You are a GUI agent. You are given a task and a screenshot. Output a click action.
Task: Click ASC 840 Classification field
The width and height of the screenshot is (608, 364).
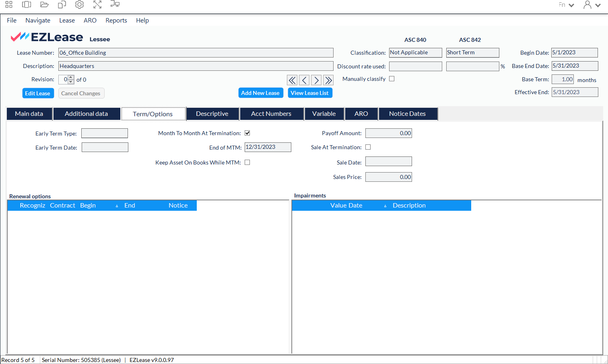coord(415,53)
